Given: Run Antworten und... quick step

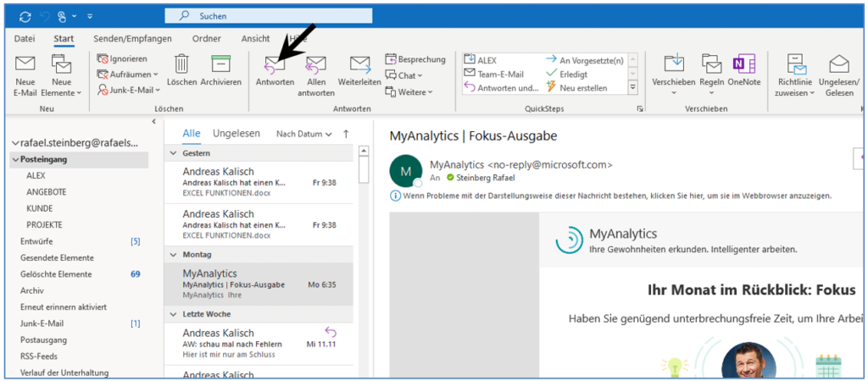Looking at the screenshot, I should pyautogui.click(x=501, y=88).
